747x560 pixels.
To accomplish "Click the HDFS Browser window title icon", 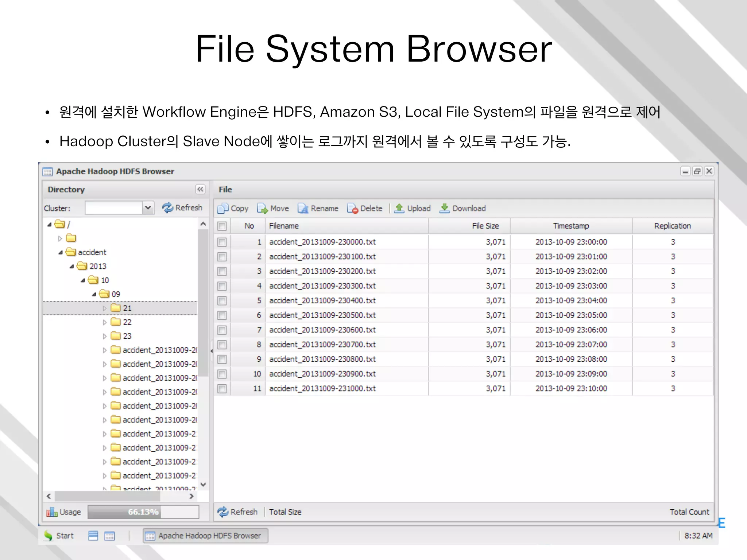I will coord(47,171).
